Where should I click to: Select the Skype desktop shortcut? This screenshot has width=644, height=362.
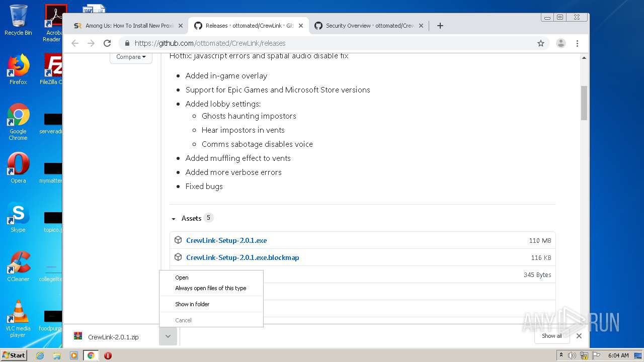pos(18,217)
